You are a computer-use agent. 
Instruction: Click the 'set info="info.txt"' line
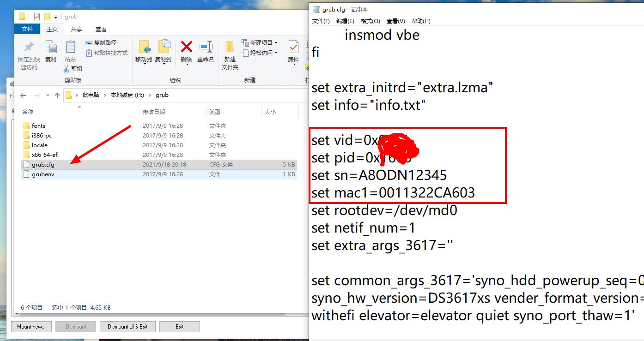tap(368, 105)
